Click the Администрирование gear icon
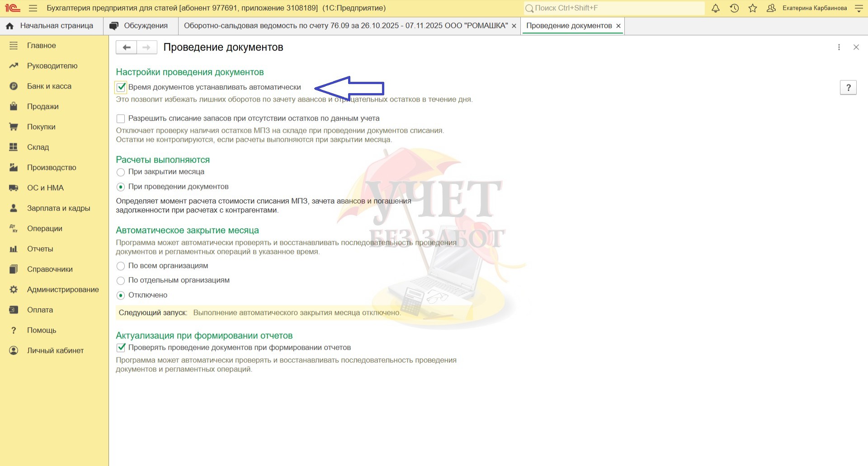 tap(14, 290)
